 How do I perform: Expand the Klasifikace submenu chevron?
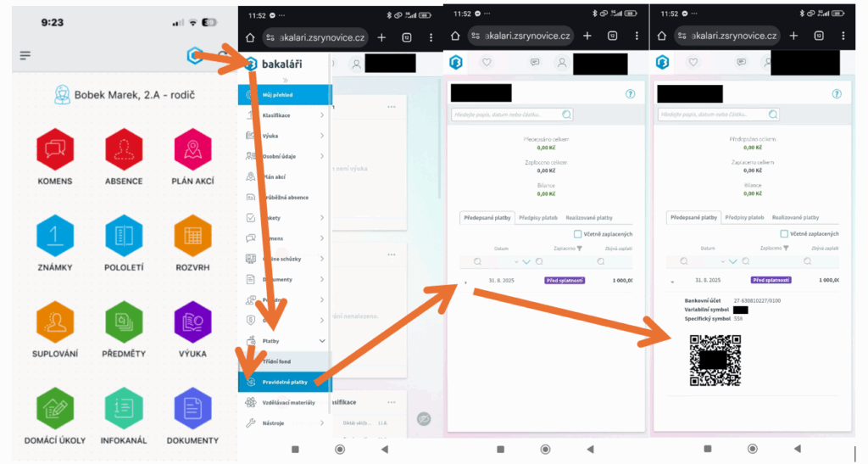(x=322, y=115)
